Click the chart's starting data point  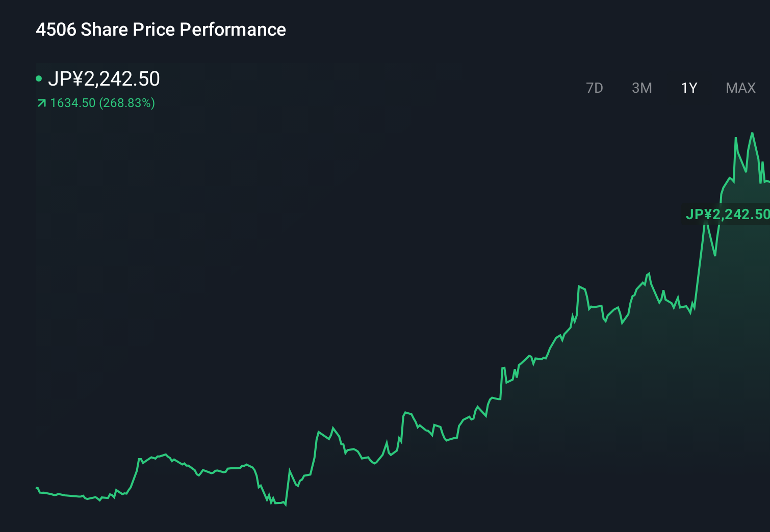pos(36,488)
